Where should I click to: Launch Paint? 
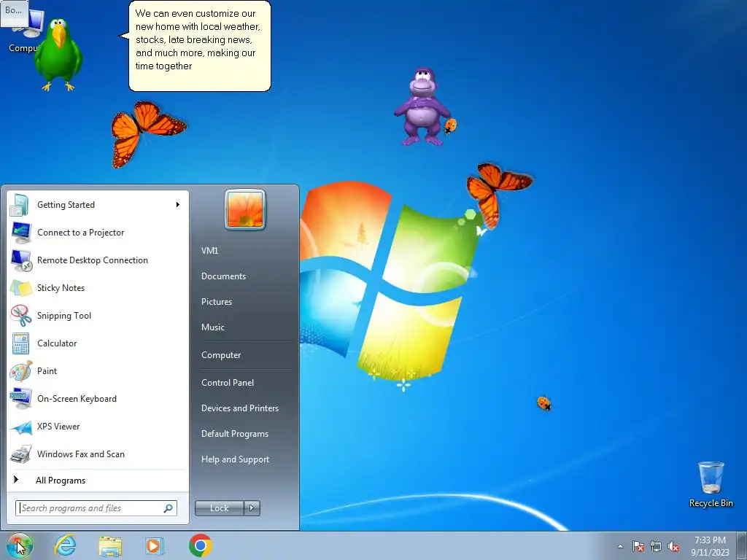tap(98, 371)
